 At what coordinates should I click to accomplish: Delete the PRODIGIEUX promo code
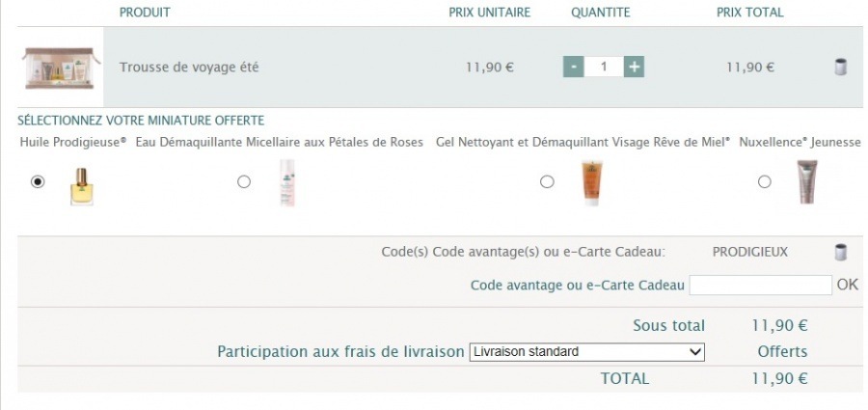coord(840,253)
